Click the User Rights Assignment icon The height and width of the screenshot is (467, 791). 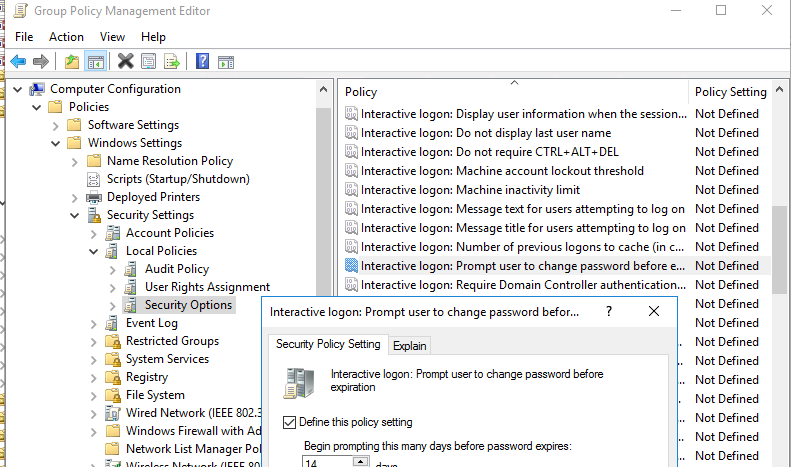pyautogui.click(x=131, y=287)
